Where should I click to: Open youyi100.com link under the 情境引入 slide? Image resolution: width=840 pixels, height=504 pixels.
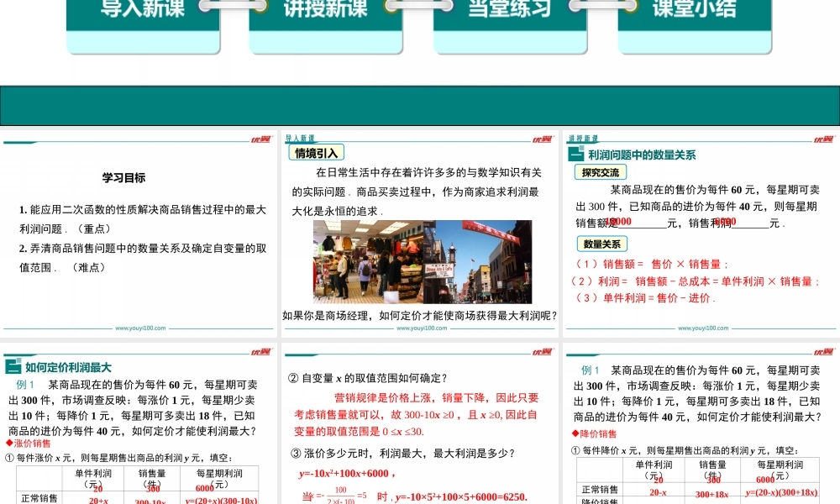(x=422, y=328)
